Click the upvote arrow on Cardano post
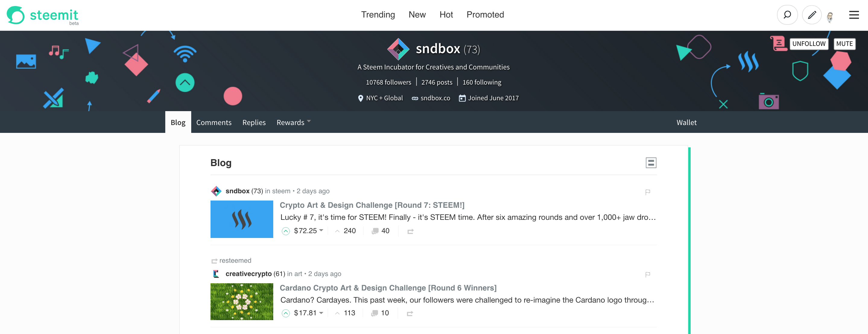This screenshot has width=868, height=334. tap(286, 313)
